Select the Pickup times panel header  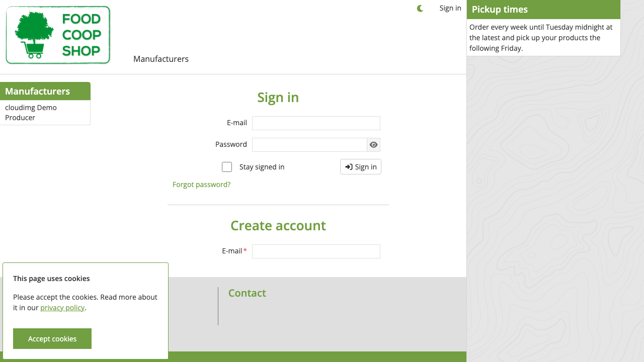(543, 10)
